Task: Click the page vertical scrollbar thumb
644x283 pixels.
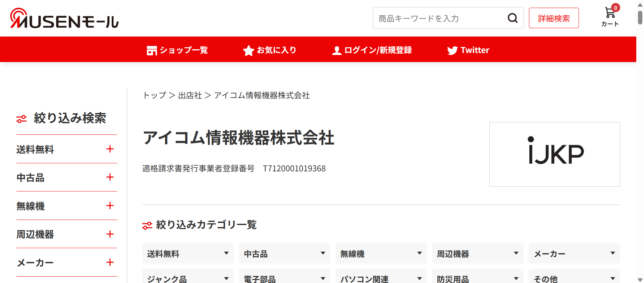Action: [640, 17]
